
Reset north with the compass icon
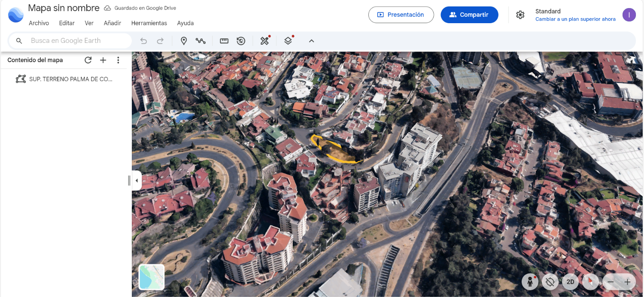pos(591,282)
